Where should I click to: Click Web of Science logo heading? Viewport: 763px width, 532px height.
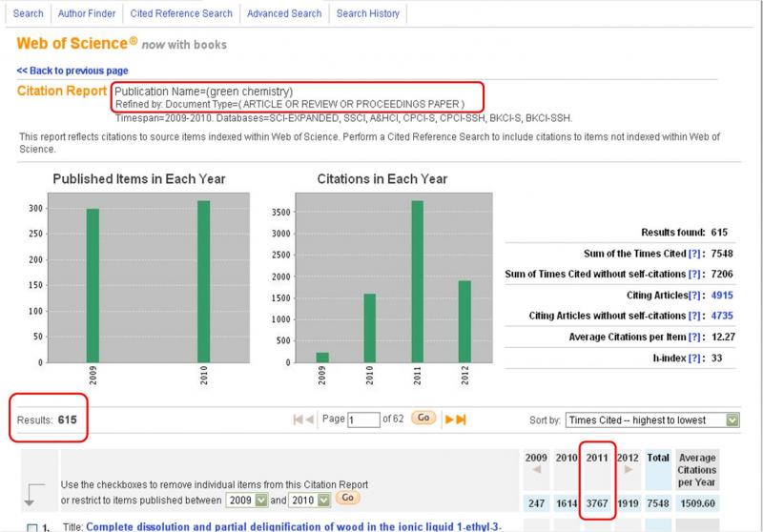tap(77, 43)
